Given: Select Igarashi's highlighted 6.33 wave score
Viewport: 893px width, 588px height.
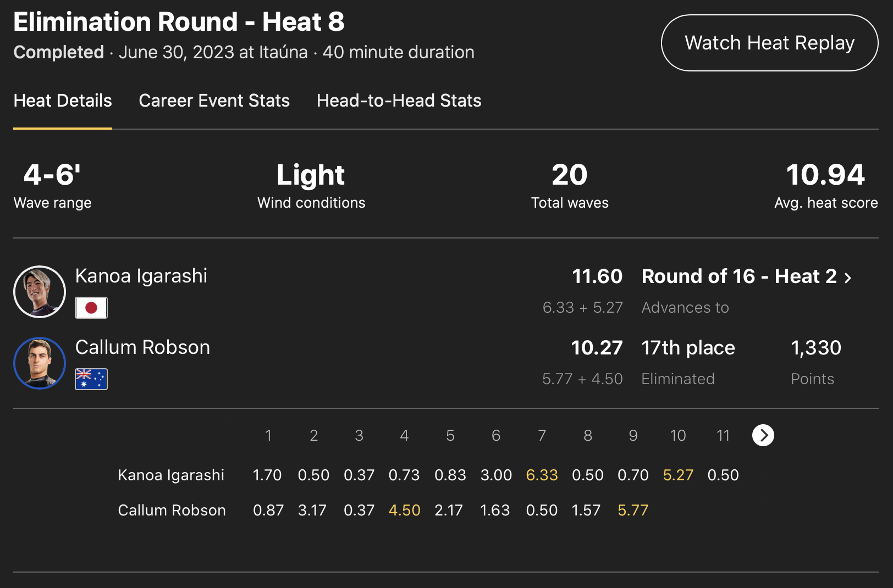Looking at the screenshot, I should click(x=542, y=475).
